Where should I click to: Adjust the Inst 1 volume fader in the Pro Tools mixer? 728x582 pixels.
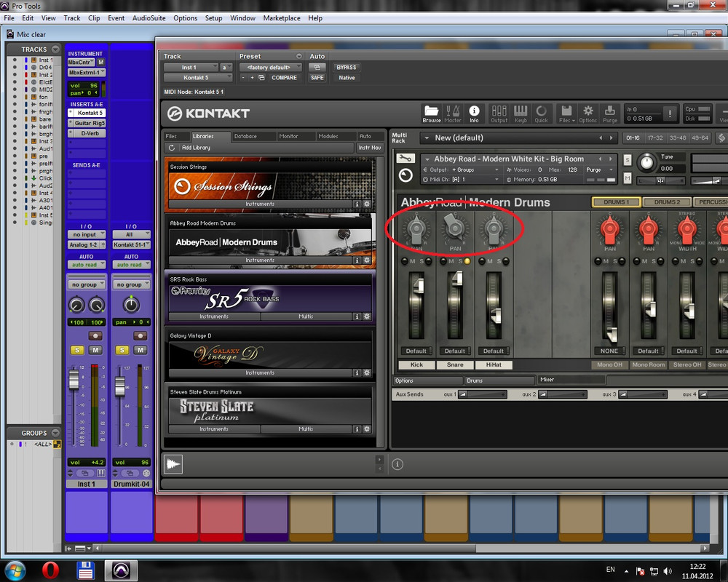(74, 380)
